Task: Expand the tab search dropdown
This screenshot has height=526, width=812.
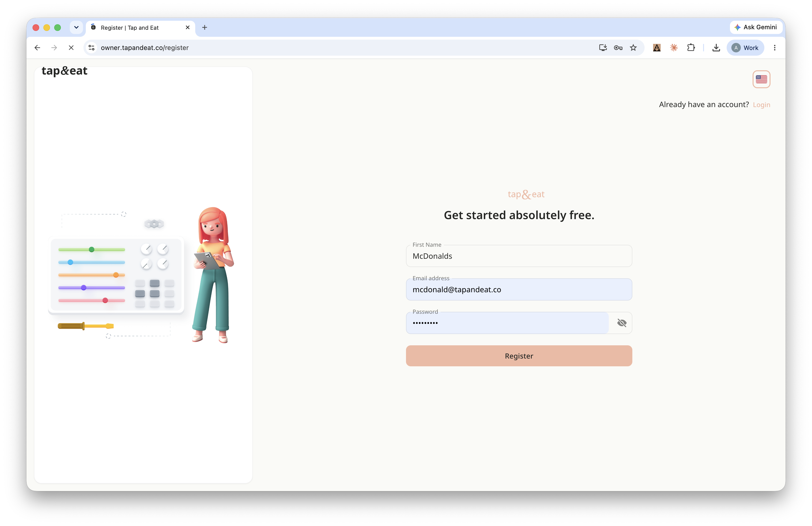Action: (x=76, y=27)
